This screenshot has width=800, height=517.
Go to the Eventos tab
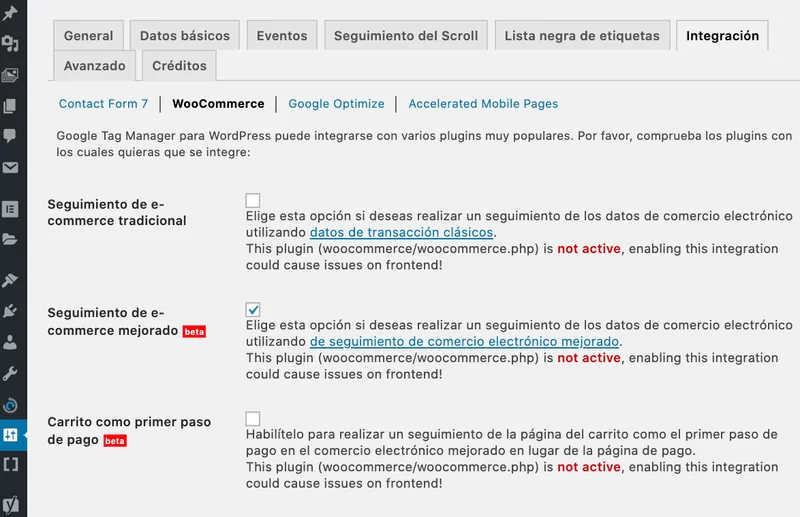[x=282, y=36]
